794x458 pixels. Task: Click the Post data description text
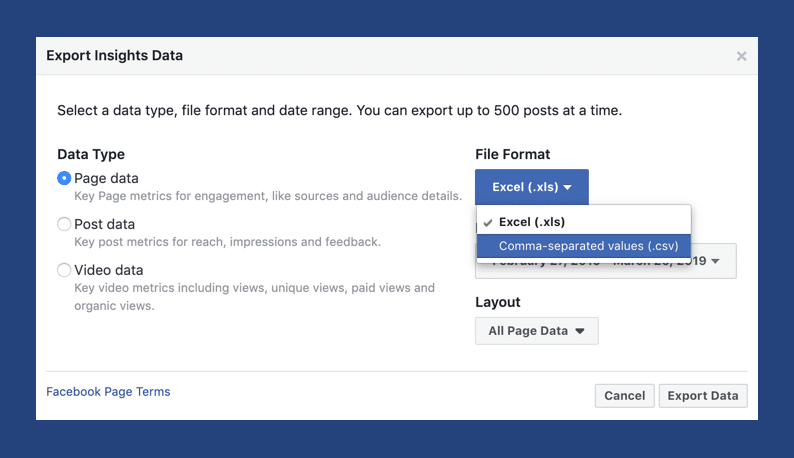click(x=227, y=242)
